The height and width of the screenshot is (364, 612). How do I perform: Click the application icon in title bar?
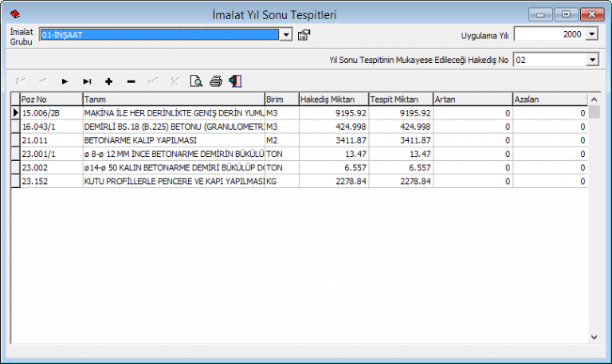coord(15,14)
